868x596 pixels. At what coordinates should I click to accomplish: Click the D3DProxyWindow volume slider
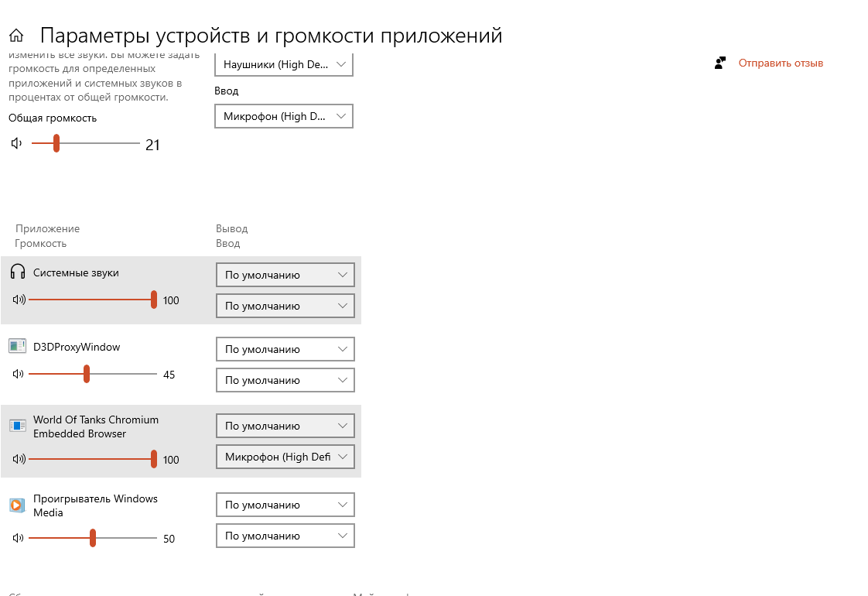pyautogui.click(x=93, y=375)
